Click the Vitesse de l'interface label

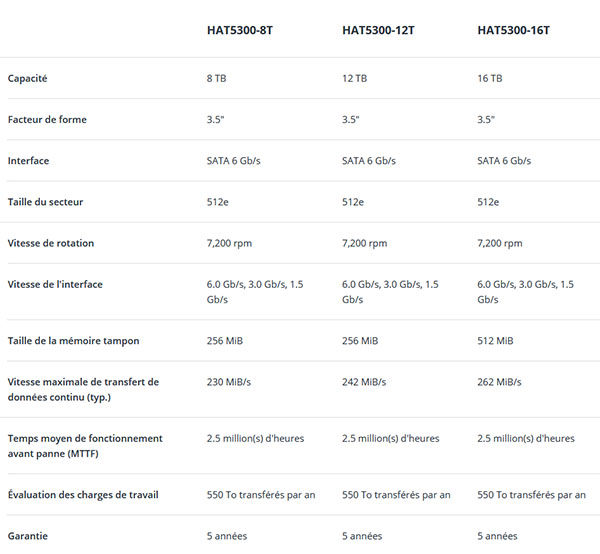(x=55, y=284)
